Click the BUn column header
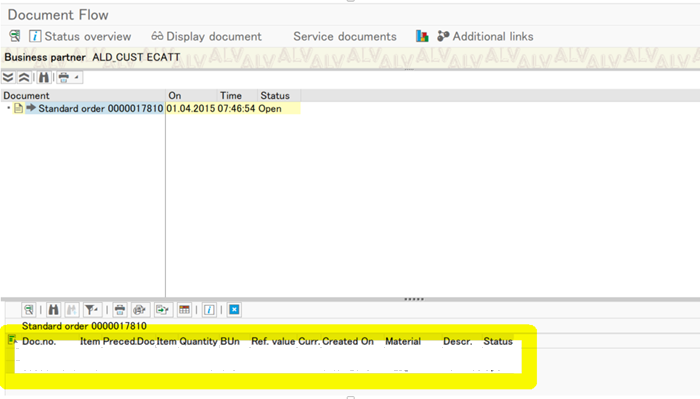Image resolution: width=700 pixels, height=399 pixels. pos(230,341)
